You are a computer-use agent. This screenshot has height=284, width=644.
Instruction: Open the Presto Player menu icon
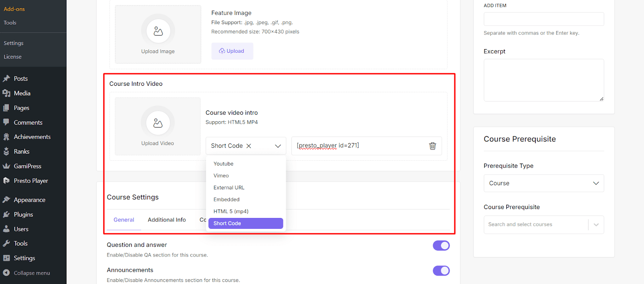[6, 181]
